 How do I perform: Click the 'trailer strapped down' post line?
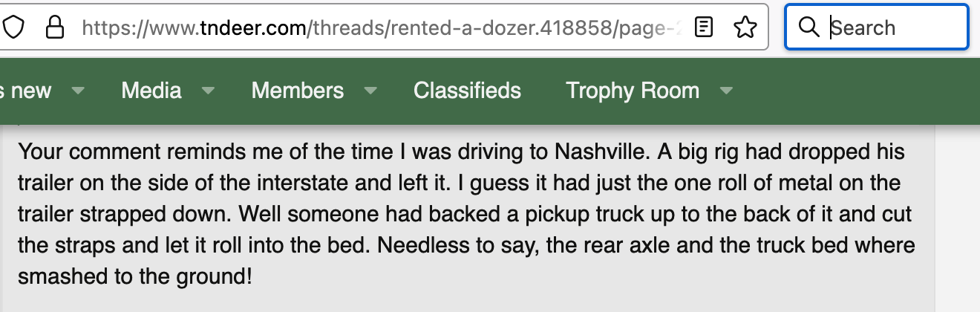[465, 215]
